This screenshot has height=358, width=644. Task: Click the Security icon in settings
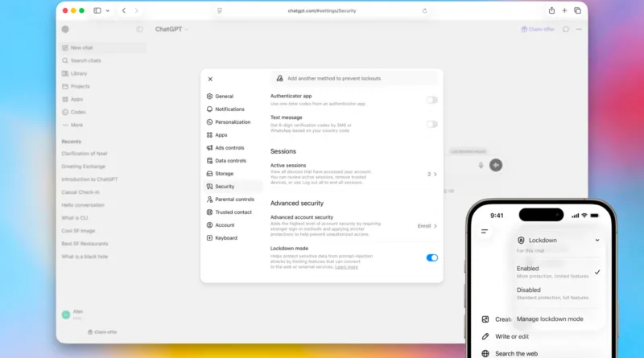[x=209, y=187]
